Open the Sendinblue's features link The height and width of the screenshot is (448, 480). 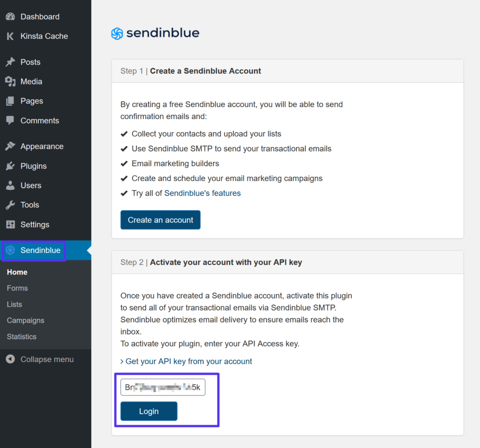point(202,193)
